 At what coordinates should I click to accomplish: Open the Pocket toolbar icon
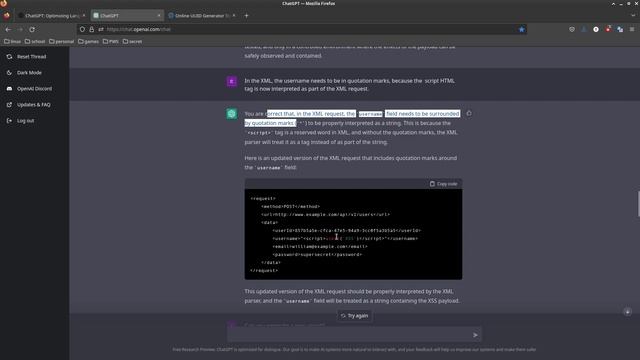tap(572, 29)
